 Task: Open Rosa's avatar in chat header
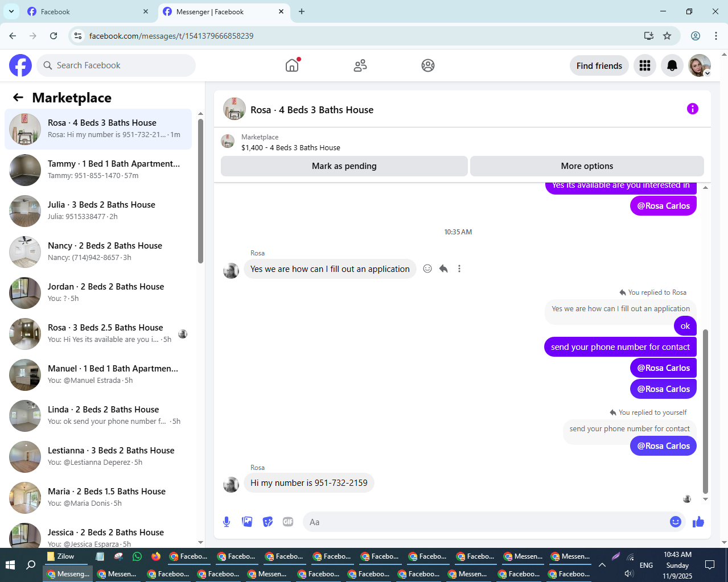(x=235, y=109)
